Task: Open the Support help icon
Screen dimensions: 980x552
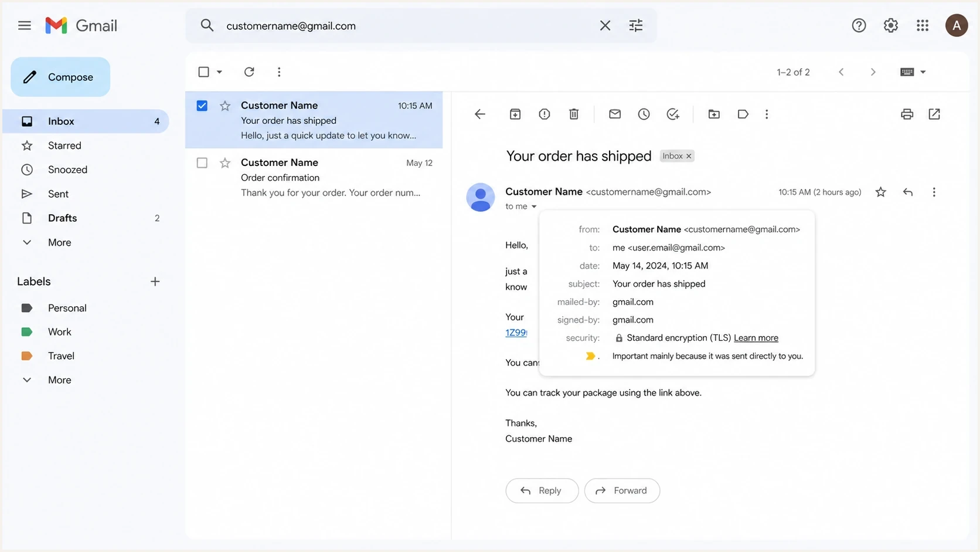Action: (859, 25)
